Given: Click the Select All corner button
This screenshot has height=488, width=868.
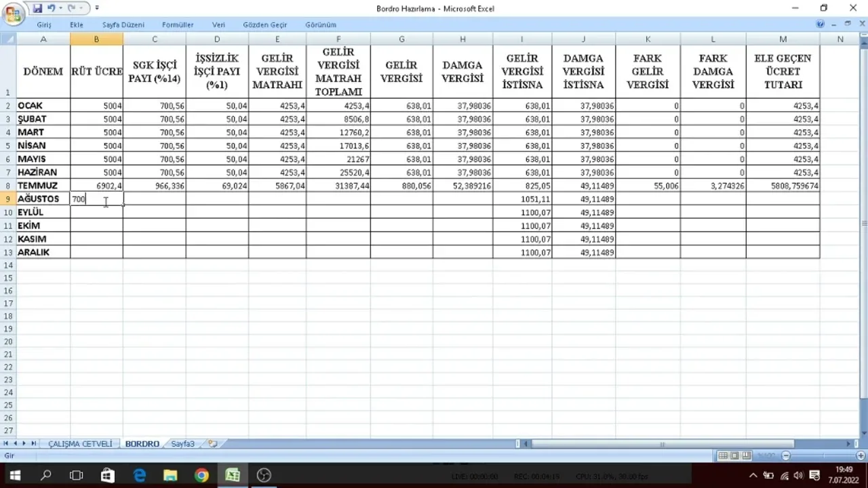Looking at the screenshot, I should coord(8,39).
